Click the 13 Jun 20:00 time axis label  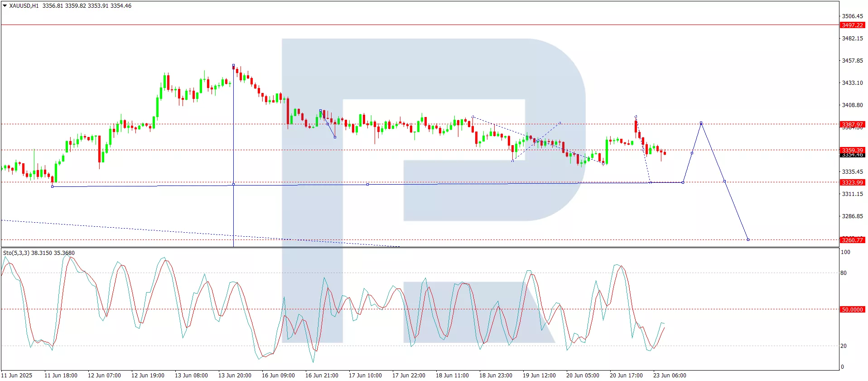(x=235, y=375)
